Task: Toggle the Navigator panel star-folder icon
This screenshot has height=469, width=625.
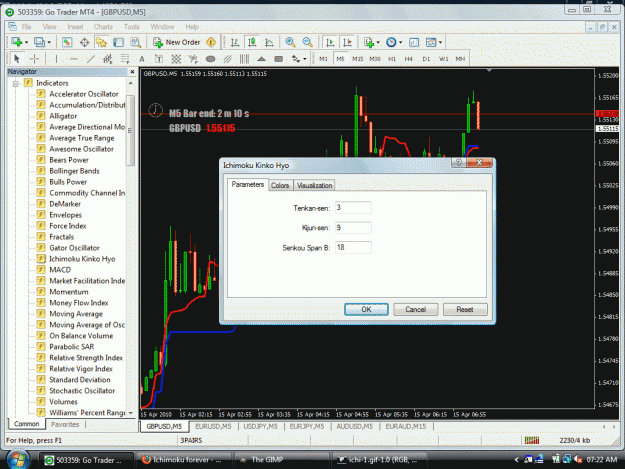Action: click(x=101, y=42)
